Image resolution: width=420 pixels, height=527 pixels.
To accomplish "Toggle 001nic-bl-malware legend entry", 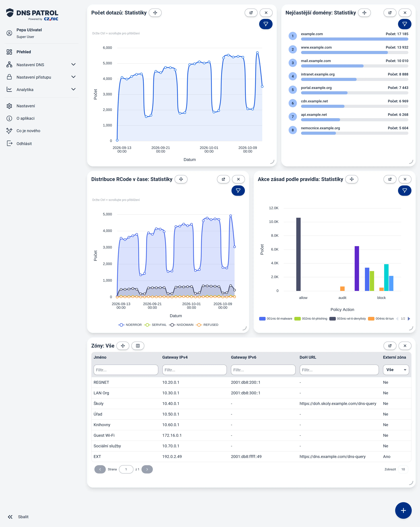I will 276,318.
